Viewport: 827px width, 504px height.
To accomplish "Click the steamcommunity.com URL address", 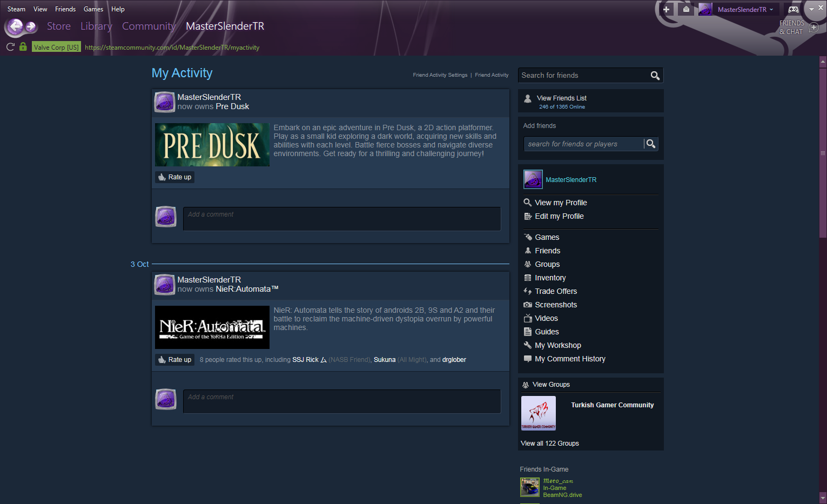I will (x=172, y=48).
